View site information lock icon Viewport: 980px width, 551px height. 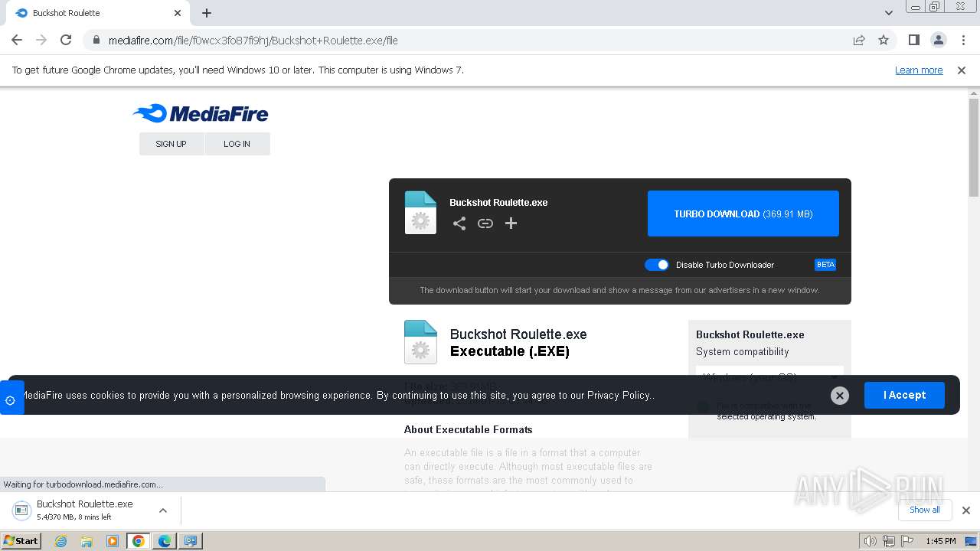tap(96, 40)
